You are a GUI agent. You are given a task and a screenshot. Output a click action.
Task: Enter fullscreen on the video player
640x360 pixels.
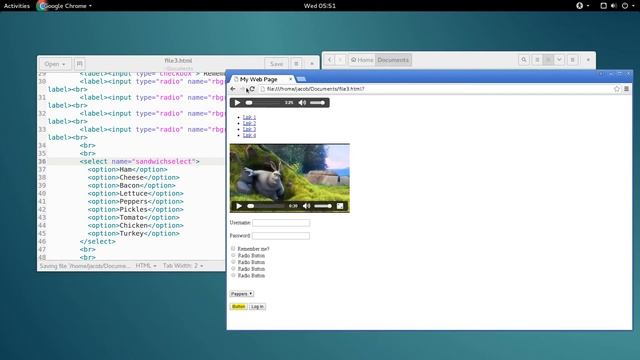click(x=340, y=206)
